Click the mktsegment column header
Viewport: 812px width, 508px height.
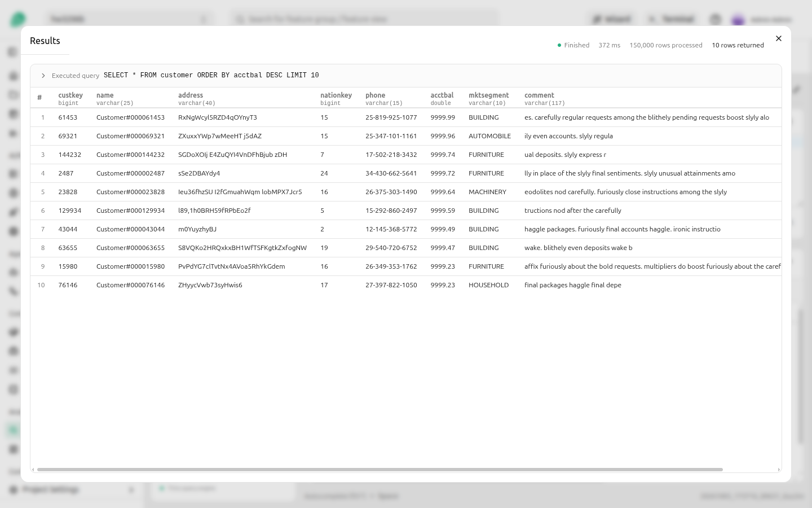click(x=489, y=99)
